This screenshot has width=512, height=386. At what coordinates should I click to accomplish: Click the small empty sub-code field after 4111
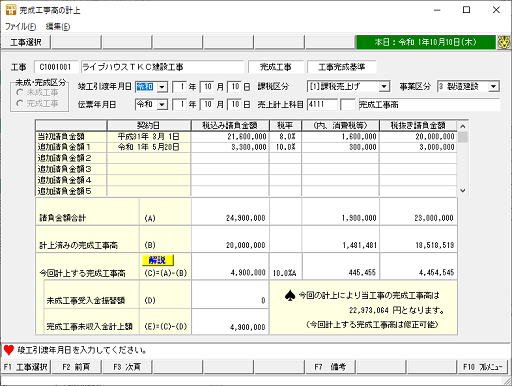[348, 105]
